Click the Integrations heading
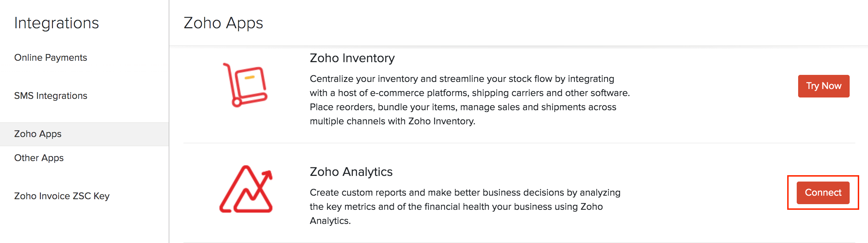The height and width of the screenshot is (243, 868). 56,23
